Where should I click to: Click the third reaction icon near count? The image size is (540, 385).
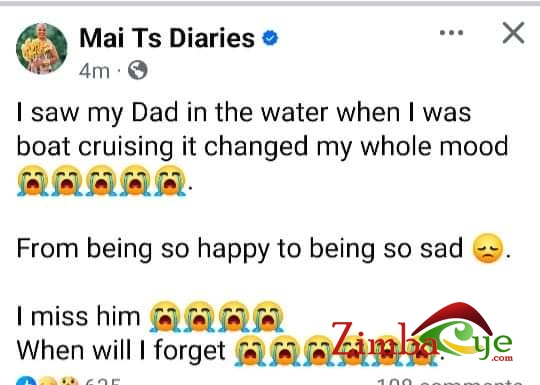69,381
